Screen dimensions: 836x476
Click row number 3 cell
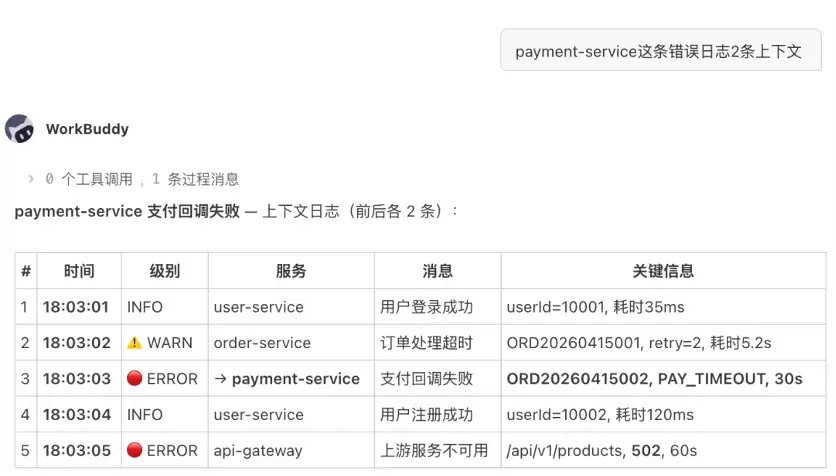(25, 378)
